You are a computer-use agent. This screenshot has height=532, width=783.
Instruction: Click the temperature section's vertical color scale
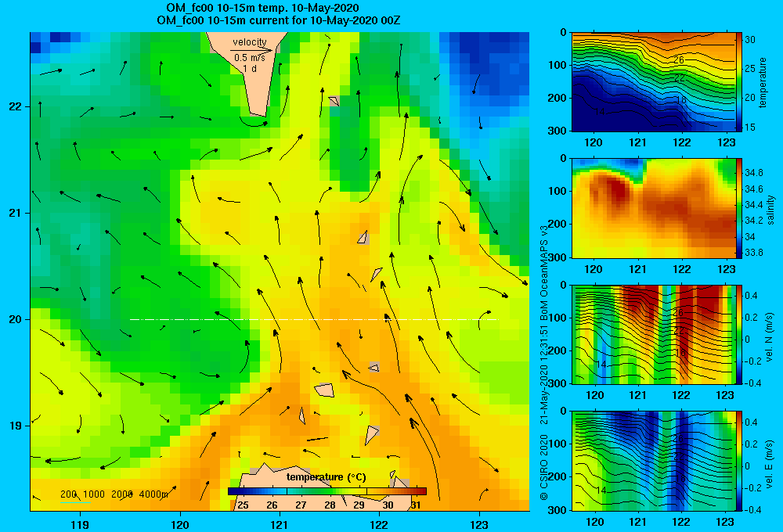click(739, 82)
